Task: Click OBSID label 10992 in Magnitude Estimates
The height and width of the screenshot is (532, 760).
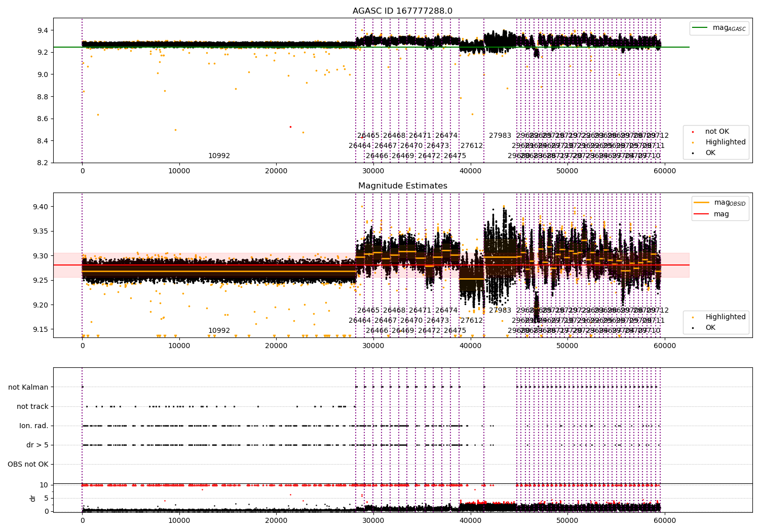Action: [219, 331]
